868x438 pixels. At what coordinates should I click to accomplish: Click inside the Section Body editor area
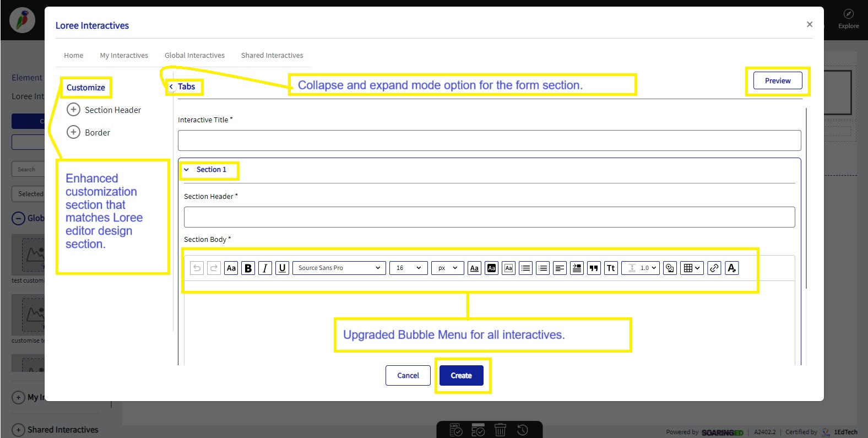[x=489, y=323]
